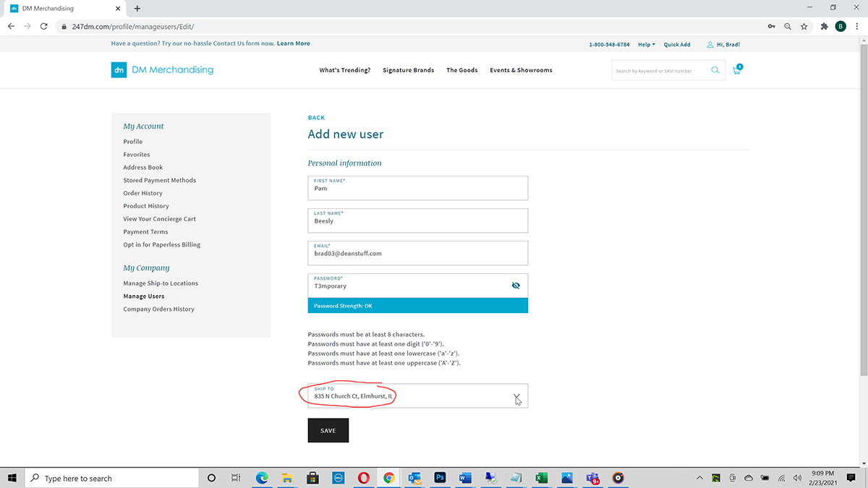Open Opt in for Paperless Billing
The width and height of the screenshot is (868, 488).
pos(162,244)
